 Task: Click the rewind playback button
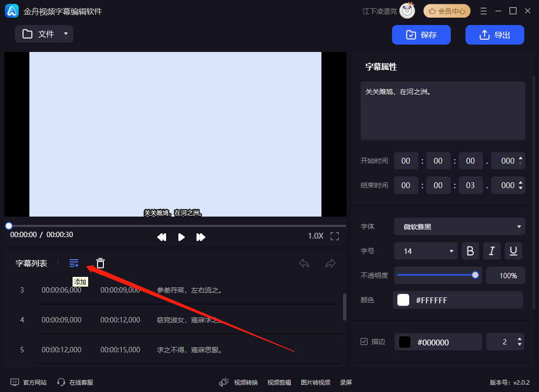(x=162, y=237)
